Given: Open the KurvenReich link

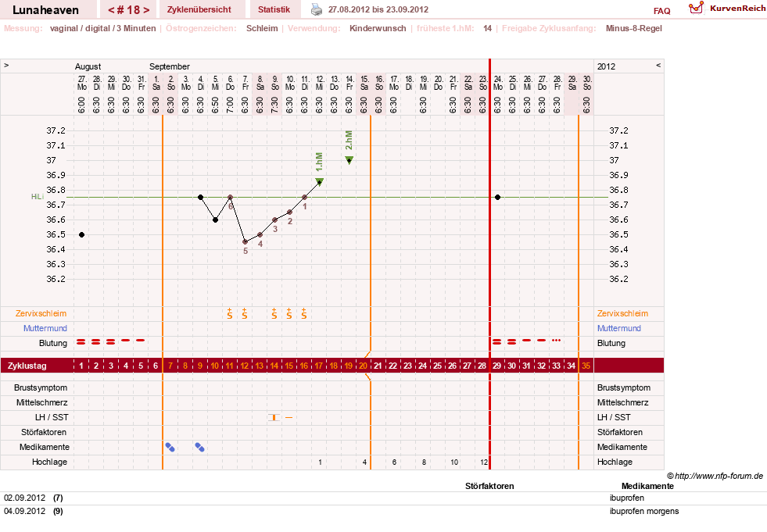Looking at the screenshot, I should (x=737, y=9).
